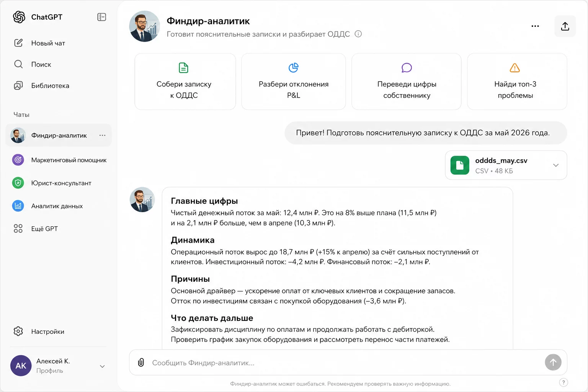Open the Библиотека images icon
588x392 pixels.
click(18, 85)
